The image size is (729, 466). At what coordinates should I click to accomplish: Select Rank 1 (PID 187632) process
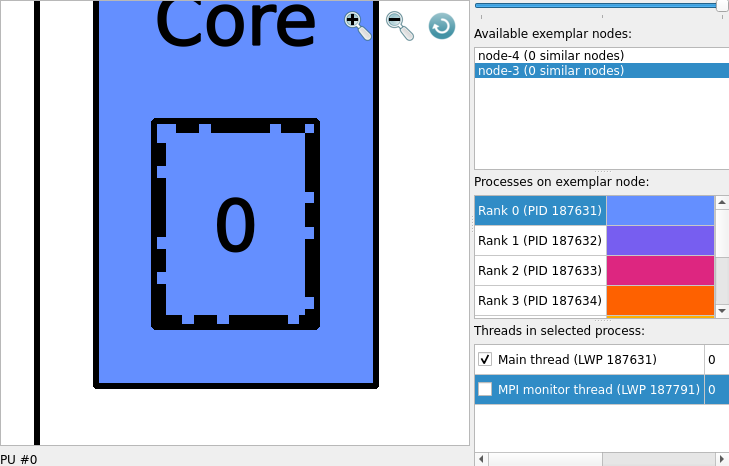[x=540, y=240]
